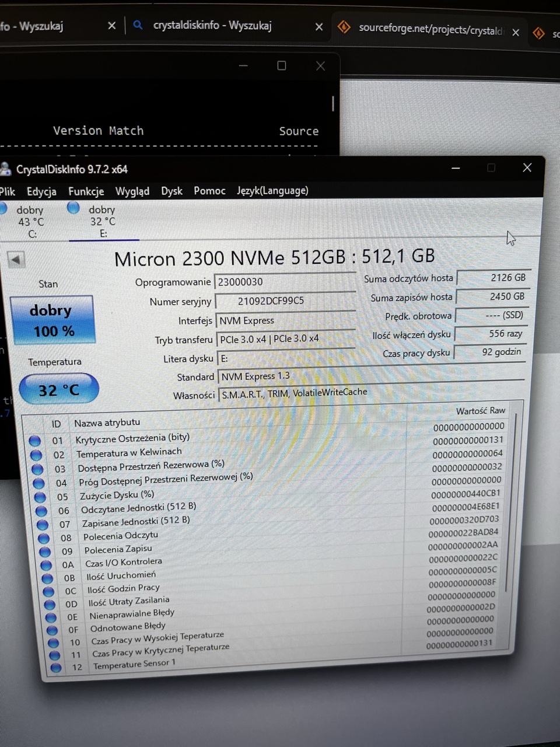Click the blue status icon for attribute 01

(x=34, y=441)
